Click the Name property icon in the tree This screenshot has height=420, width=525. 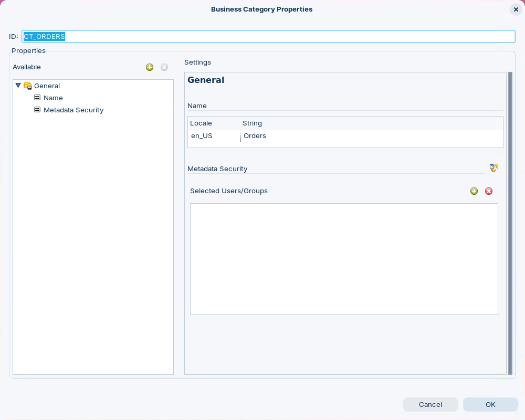pos(37,98)
